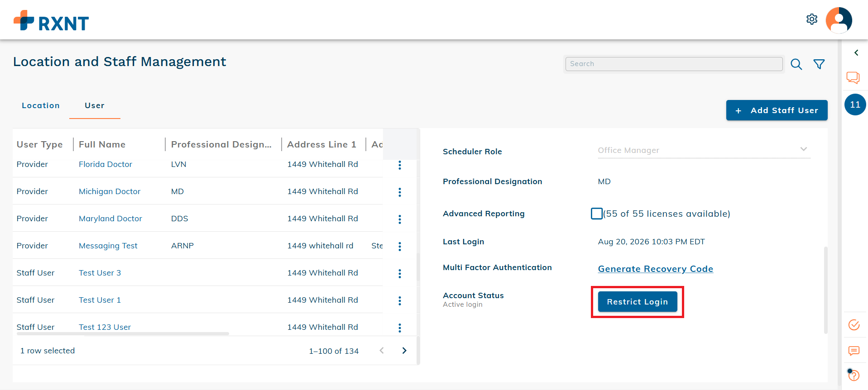Image resolution: width=868 pixels, height=390 pixels.
Task: Open the chat bubbles sidebar icon
Action: tap(854, 78)
